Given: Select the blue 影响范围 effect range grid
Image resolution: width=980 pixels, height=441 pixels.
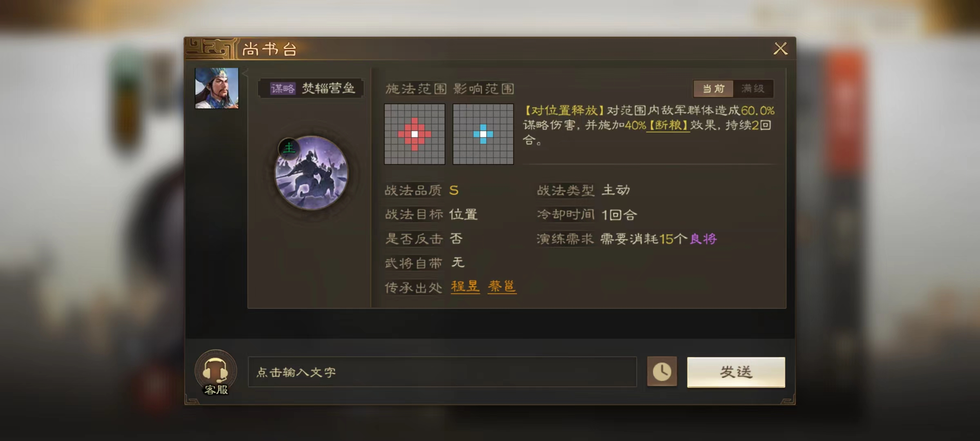Looking at the screenshot, I should pos(483,134).
